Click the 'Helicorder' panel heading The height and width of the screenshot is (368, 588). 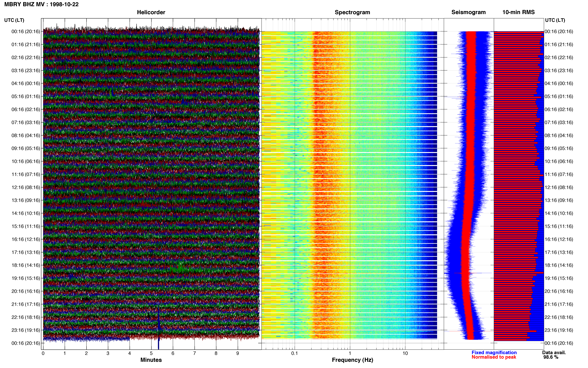151,12
